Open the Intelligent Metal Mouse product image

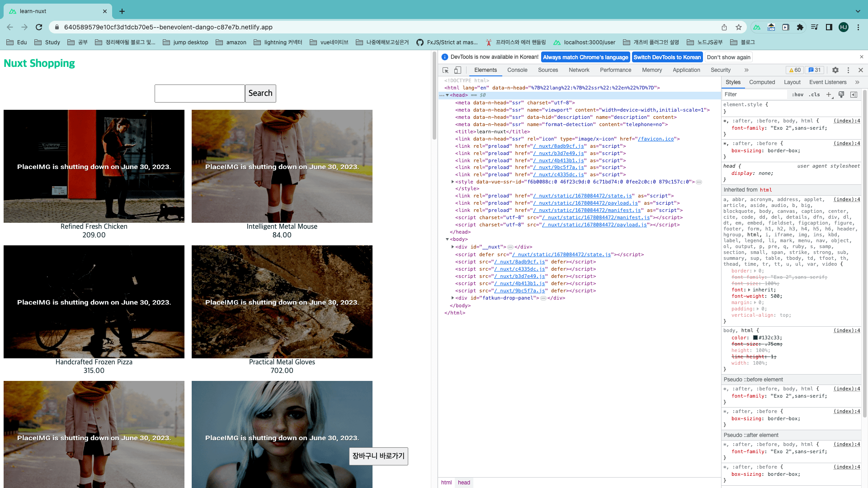click(282, 166)
